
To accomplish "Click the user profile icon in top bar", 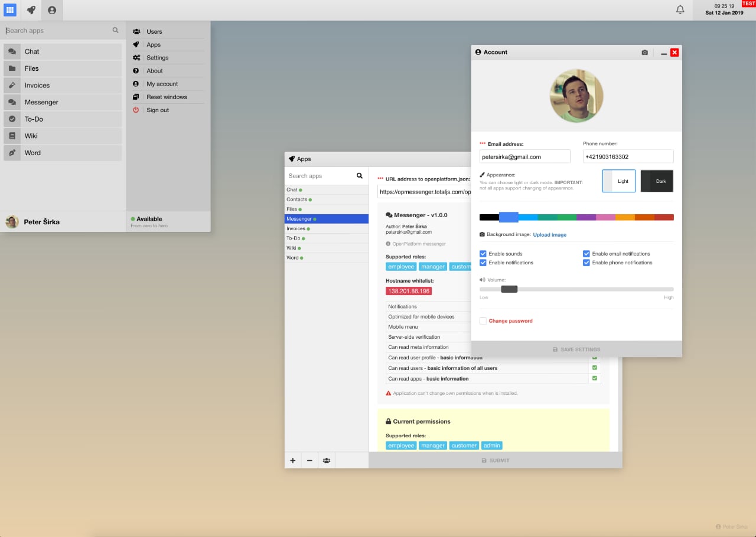I will point(52,9).
